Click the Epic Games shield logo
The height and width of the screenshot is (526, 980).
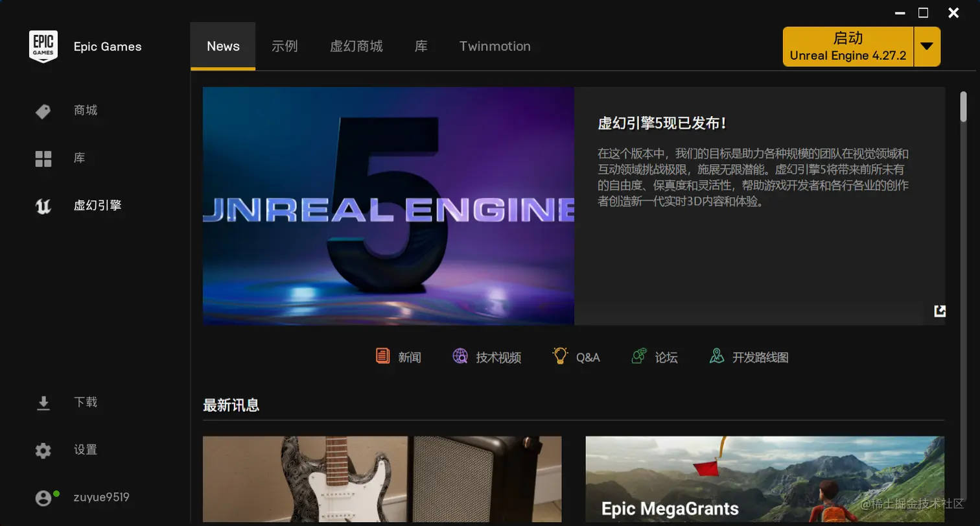43,47
